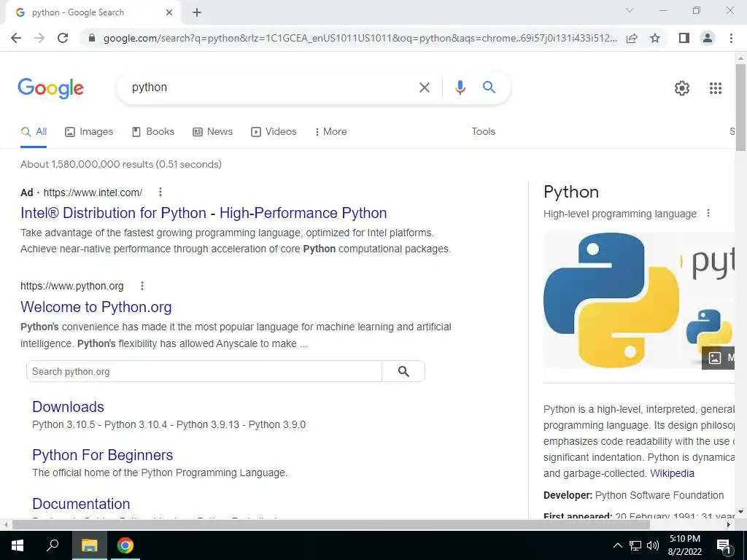Open Windows taskbar search
747x560 pixels.
[53, 545]
